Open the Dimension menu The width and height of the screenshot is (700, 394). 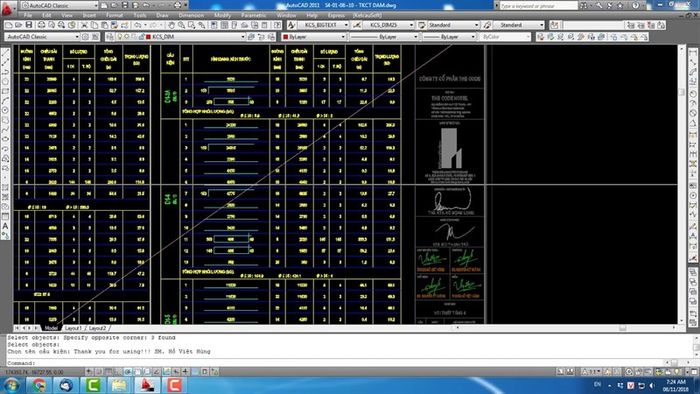click(x=191, y=15)
